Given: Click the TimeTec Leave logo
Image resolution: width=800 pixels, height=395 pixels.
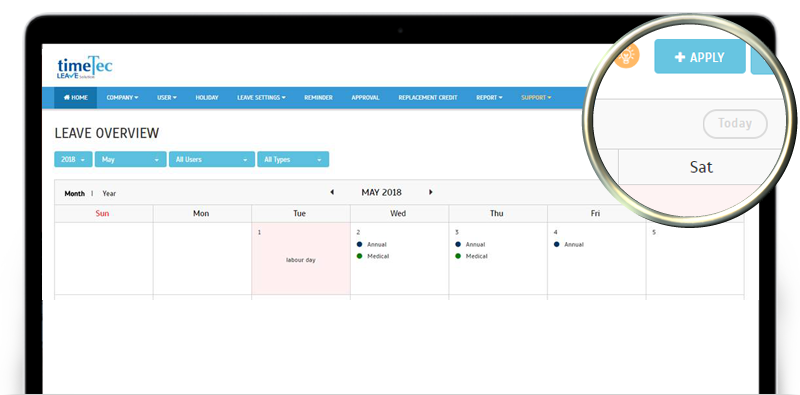Looking at the screenshot, I should 85,67.
